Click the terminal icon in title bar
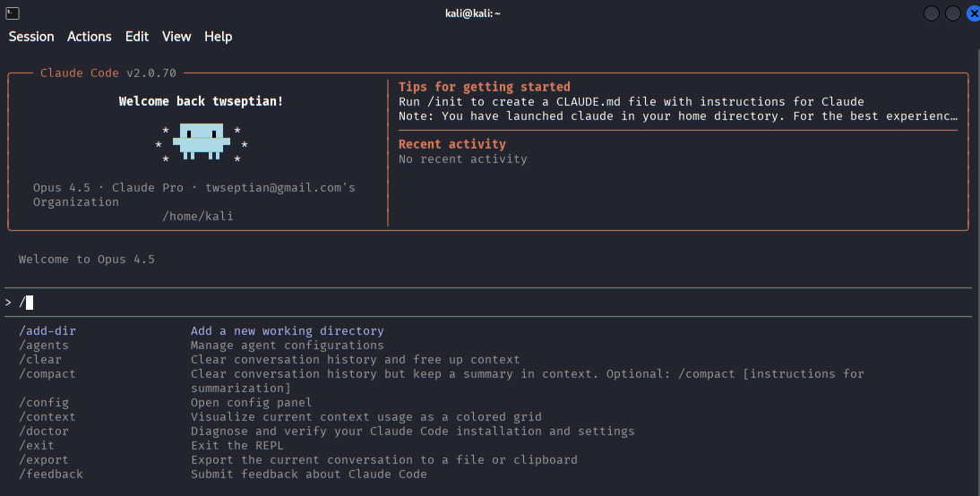Image resolution: width=980 pixels, height=496 pixels. pos(13,13)
